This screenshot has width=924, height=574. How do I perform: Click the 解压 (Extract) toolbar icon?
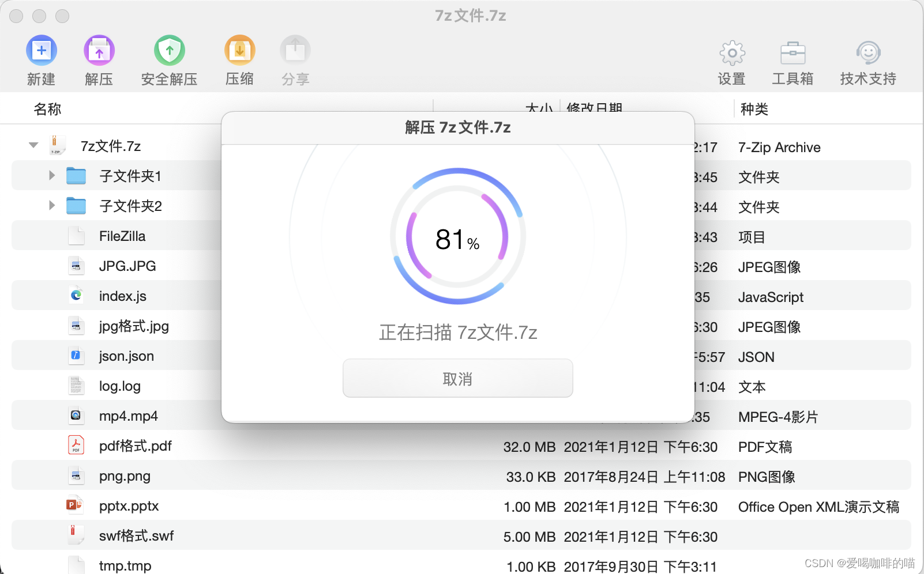tap(99, 51)
